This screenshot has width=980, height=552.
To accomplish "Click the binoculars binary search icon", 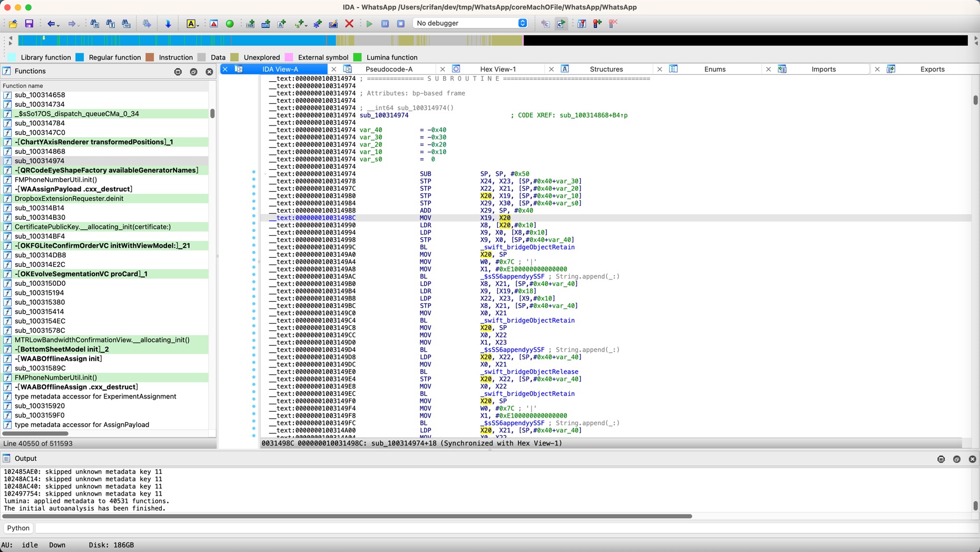I will click(x=126, y=24).
